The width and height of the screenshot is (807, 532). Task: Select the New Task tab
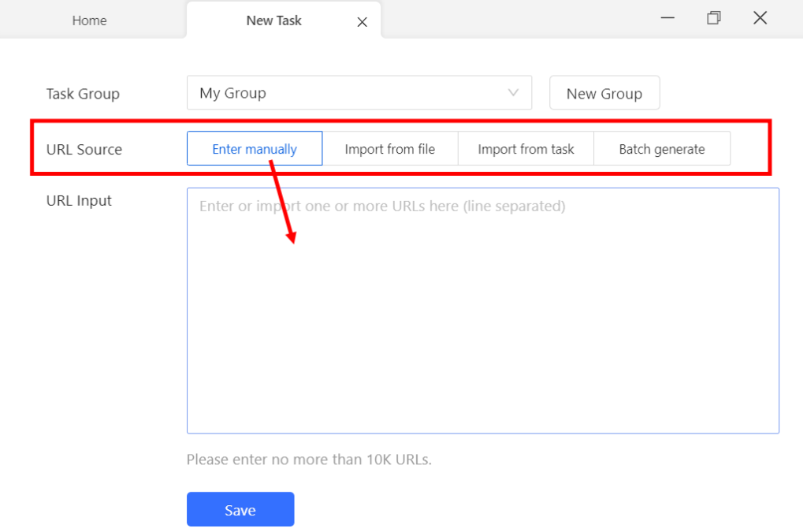(273, 21)
